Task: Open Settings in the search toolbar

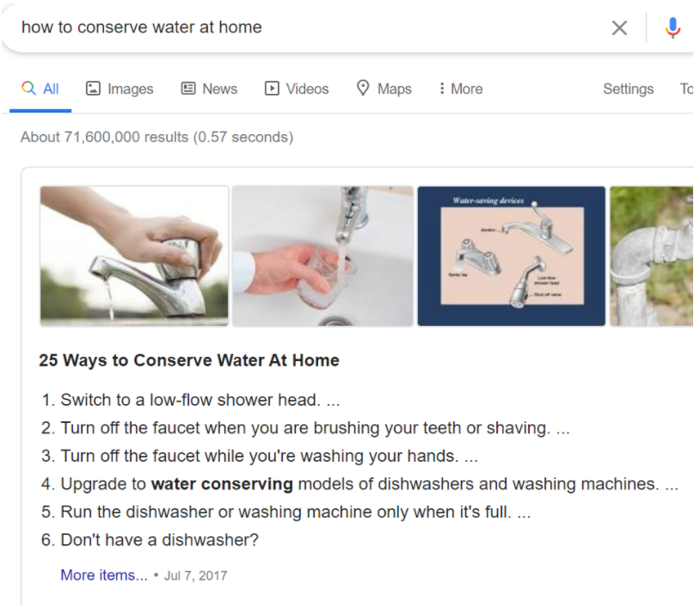Action: point(628,89)
